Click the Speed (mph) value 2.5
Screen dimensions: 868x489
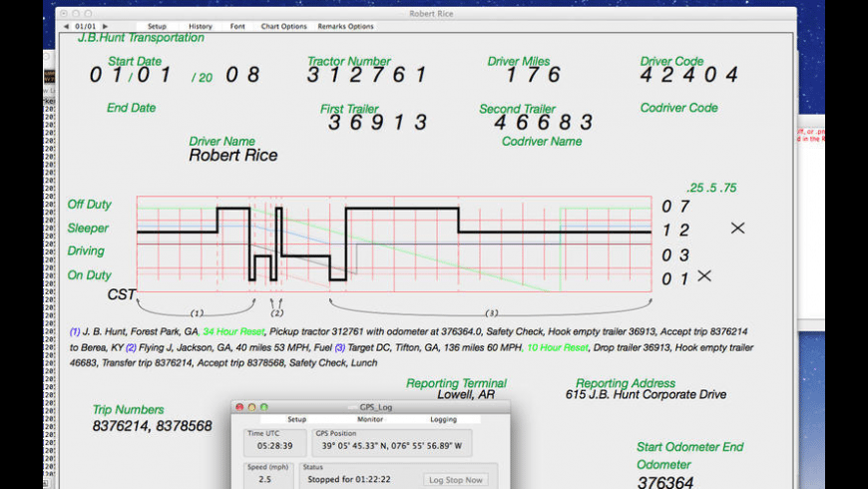pyautogui.click(x=265, y=480)
